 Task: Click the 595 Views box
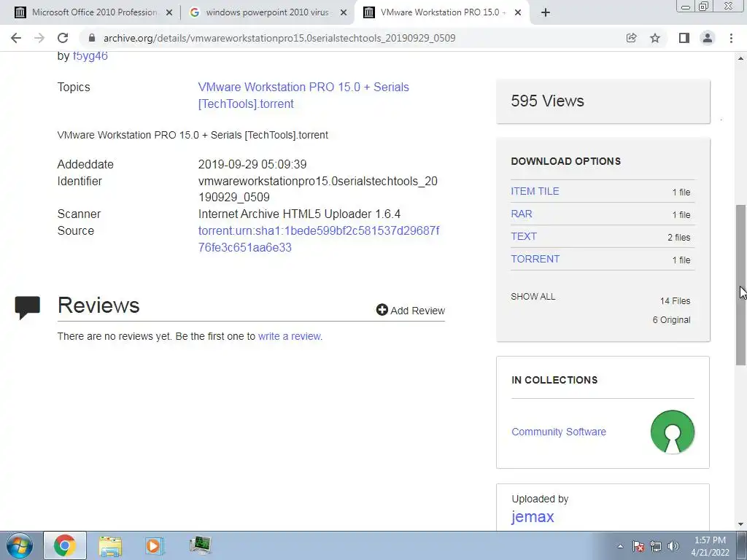(x=603, y=101)
